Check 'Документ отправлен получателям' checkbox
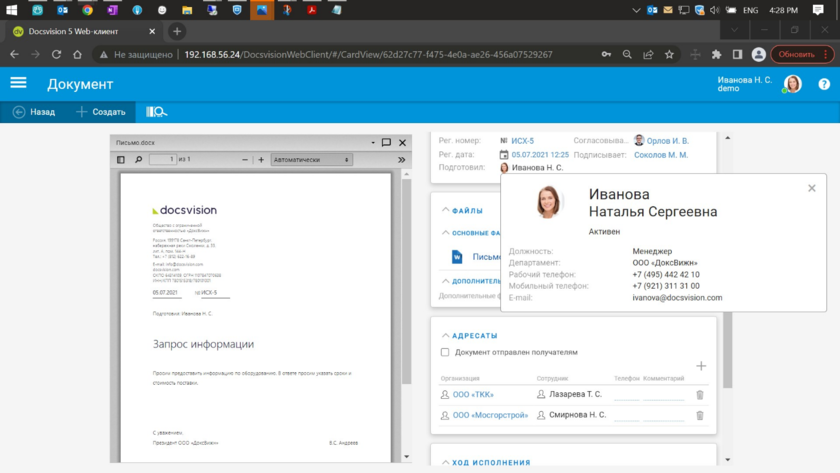The width and height of the screenshot is (840, 473). [x=445, y=352]
